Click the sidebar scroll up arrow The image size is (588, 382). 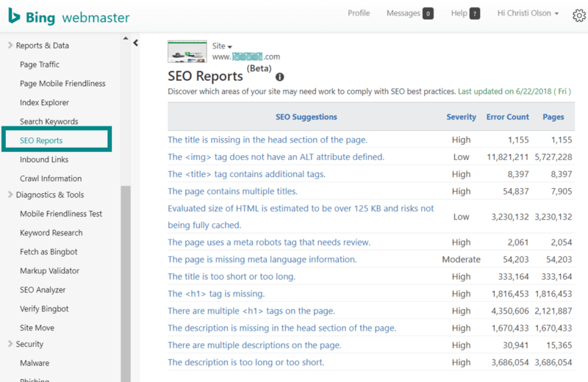[126, 38]
